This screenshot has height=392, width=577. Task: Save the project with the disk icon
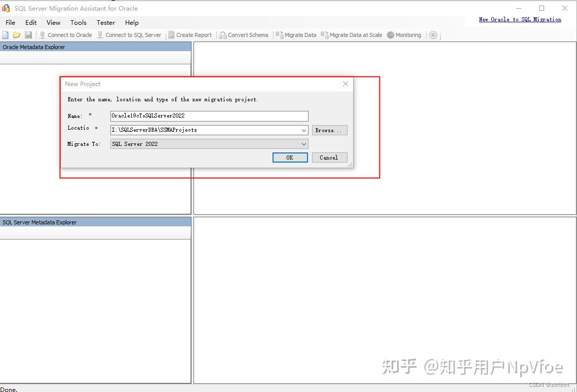tap(28, 35)
